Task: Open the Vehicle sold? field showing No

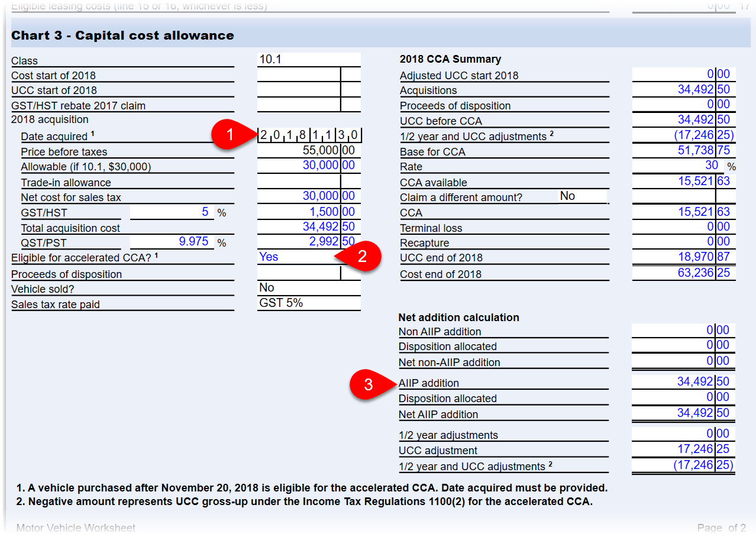Action: point(309,288)
